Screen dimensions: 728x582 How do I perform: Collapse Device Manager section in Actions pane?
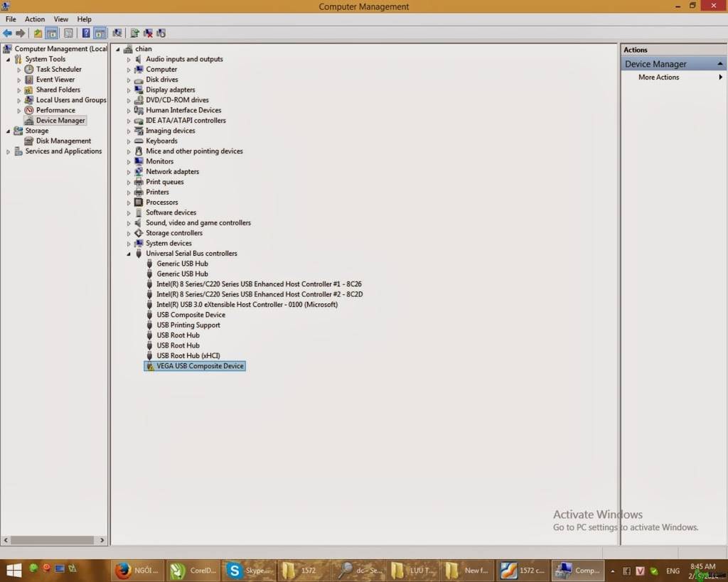pos(720,63)
